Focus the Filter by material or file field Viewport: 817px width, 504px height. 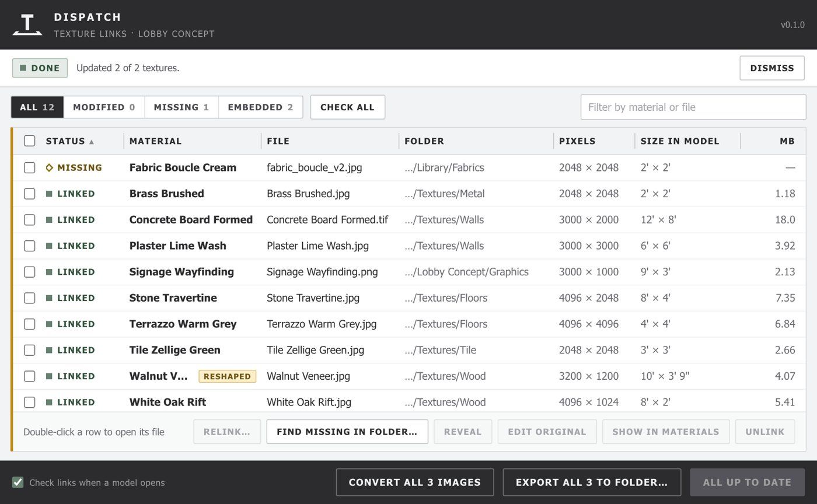[x=693, y=107]
